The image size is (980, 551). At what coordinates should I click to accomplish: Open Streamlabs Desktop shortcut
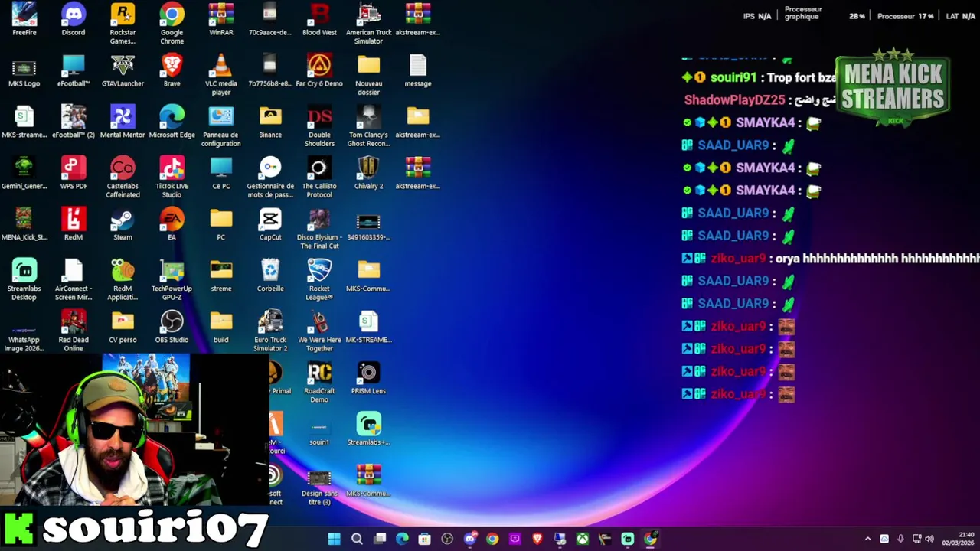(x=24, y=280)
